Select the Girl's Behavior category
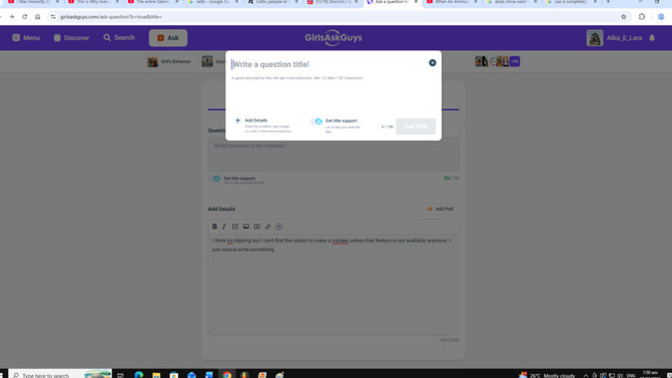 [x=169, y=62]
